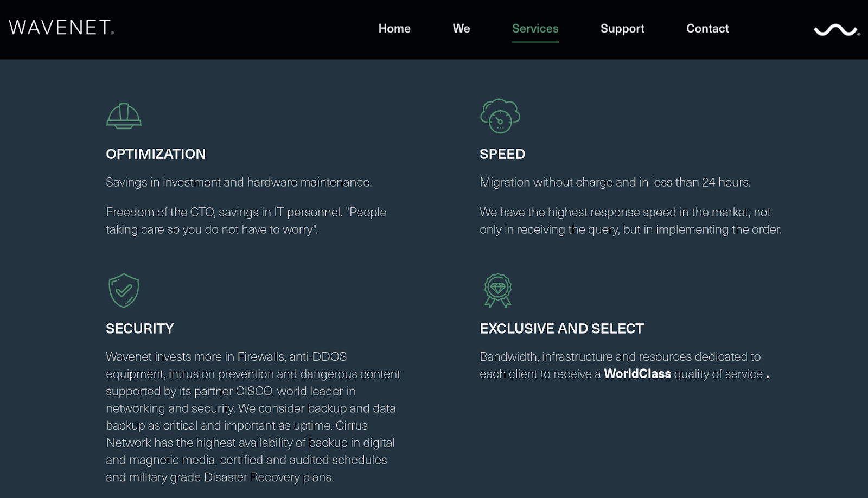Click the shield checkmark Security icon
The width and height of the screenshot is (868, 498).
124,290
